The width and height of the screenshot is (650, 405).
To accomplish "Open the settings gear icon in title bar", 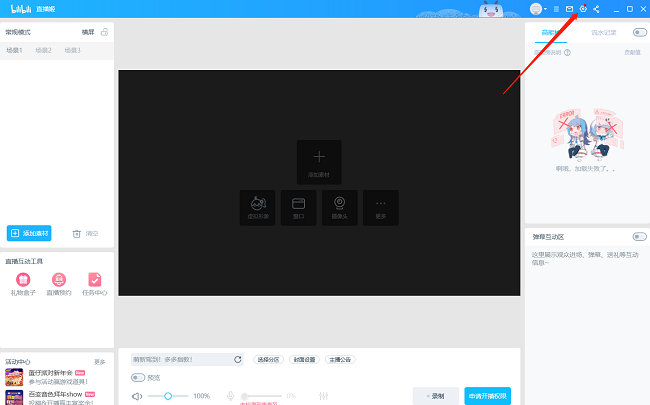I will (x=583, y=9).
